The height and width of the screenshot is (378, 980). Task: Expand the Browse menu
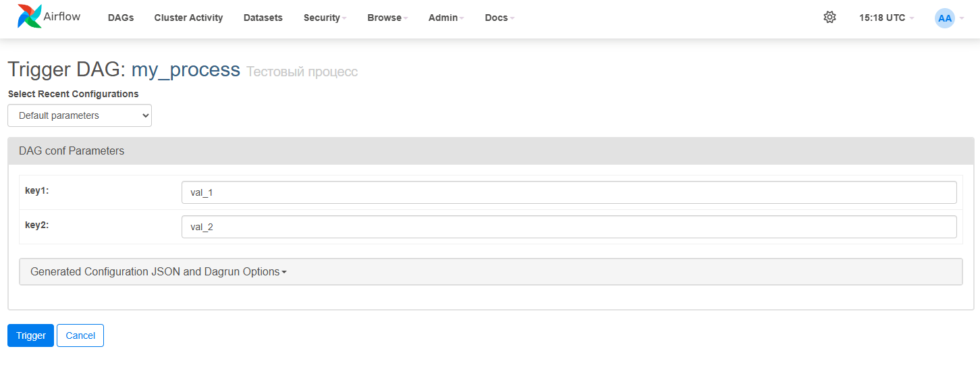(387, 18)
